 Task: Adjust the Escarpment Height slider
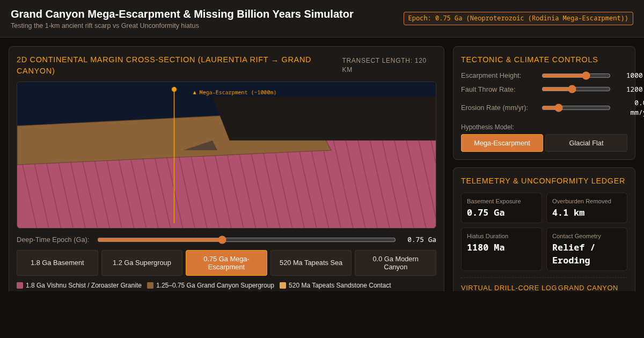click(x=576, y=76)
